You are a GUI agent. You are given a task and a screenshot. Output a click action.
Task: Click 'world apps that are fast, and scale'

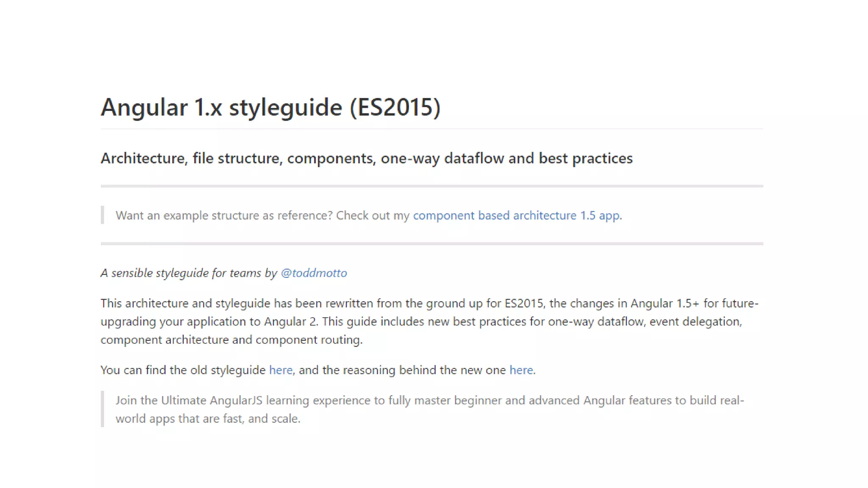208,419
